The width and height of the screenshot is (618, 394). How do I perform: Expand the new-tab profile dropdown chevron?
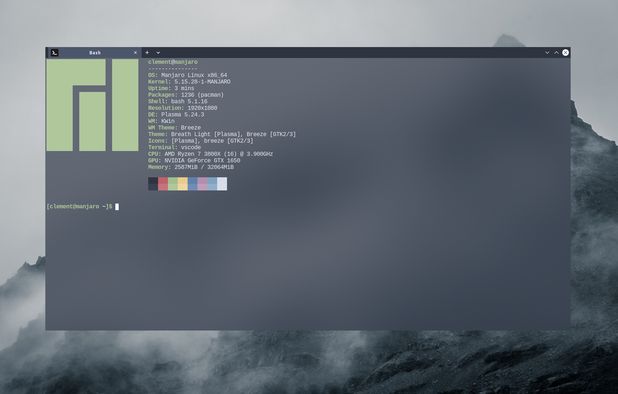(158, 52)
